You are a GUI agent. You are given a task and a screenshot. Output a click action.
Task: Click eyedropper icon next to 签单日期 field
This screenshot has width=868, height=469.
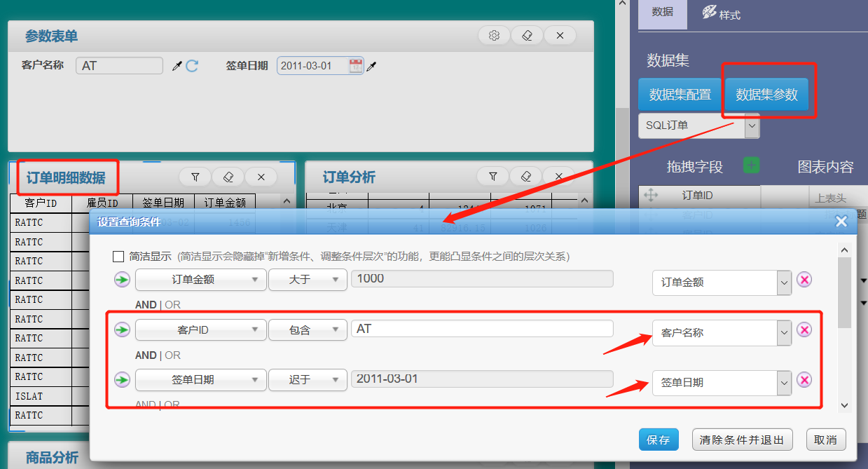(x=372, y=66)
